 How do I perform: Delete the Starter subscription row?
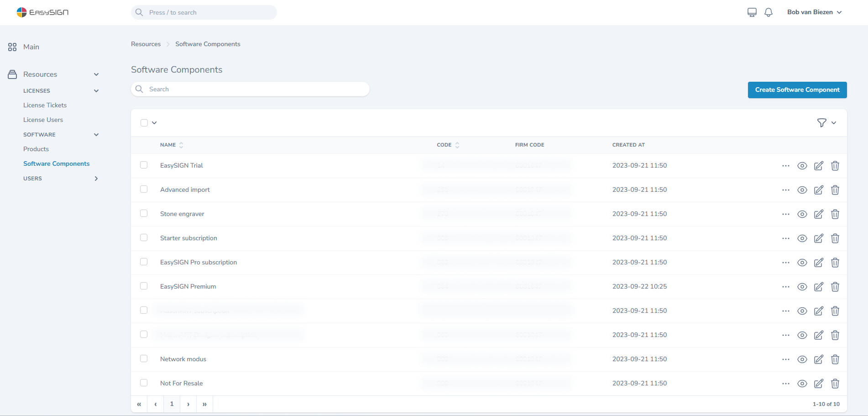click(835, 238)
